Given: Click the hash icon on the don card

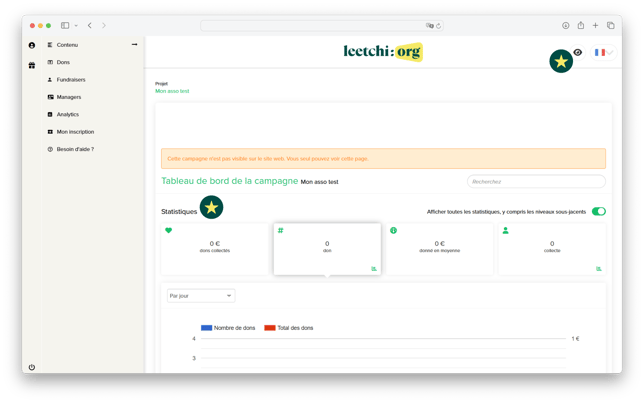Looking at the screenshot, I should point(281,230).
